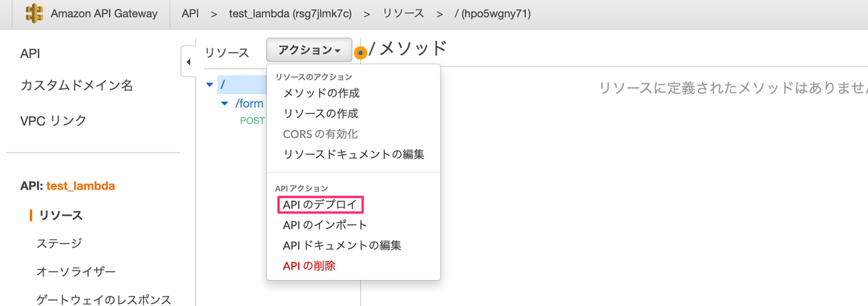Choose メソッドの作成 from the menu
This screenshot has height=306, width=868.
click(x=321, y=93)
